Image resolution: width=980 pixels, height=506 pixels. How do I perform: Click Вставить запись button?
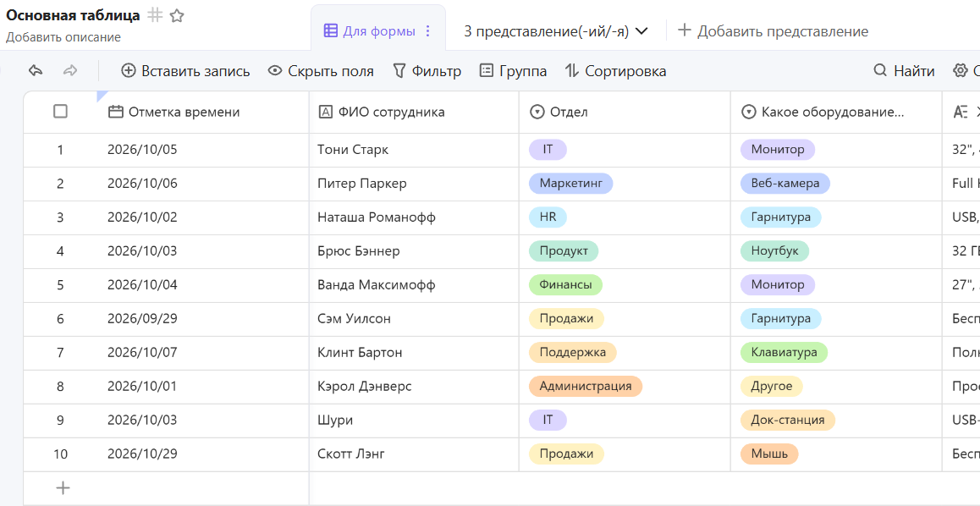coord(185,71)
